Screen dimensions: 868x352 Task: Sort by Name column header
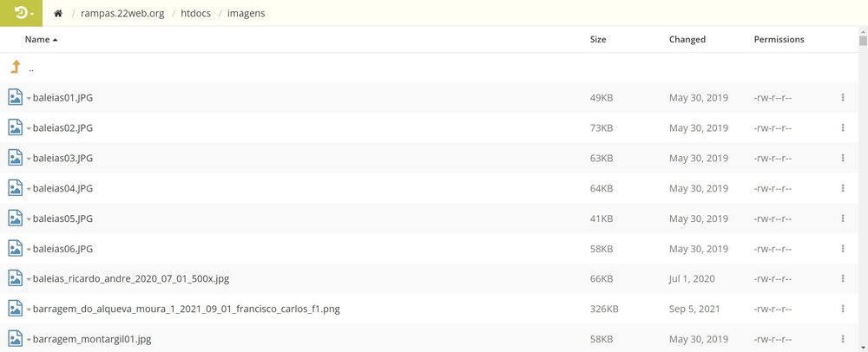[41, 39]
